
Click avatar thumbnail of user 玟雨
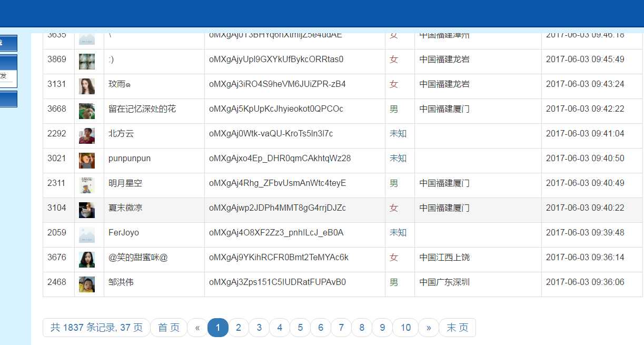87,86
